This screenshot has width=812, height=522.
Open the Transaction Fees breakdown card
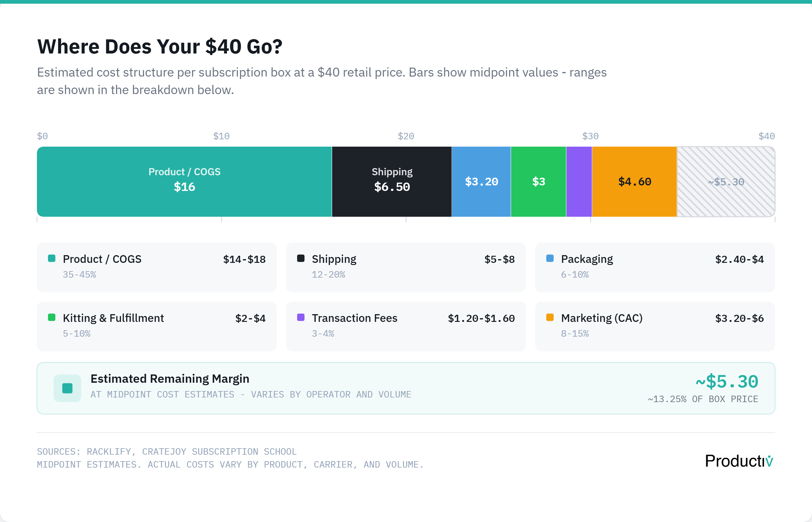point(405,326)
